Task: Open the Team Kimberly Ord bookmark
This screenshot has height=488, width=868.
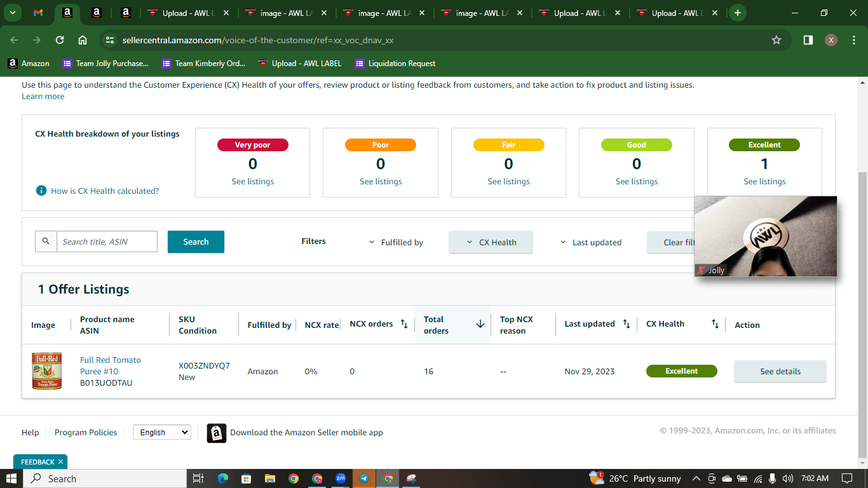Action: point(204,64)
